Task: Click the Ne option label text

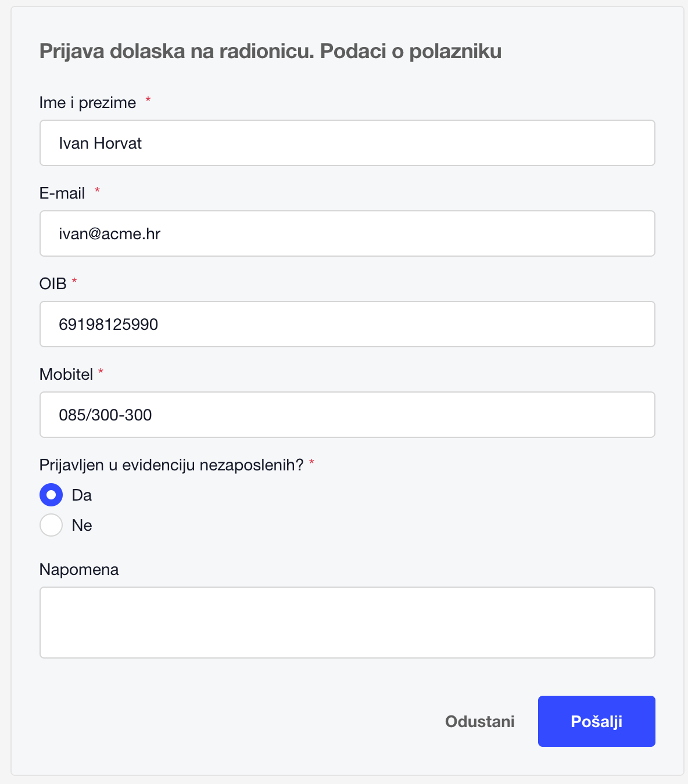Action: [82, 526]
